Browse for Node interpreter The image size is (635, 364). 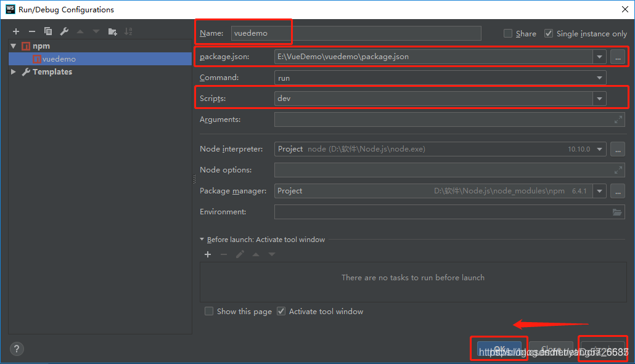point(618,149)
